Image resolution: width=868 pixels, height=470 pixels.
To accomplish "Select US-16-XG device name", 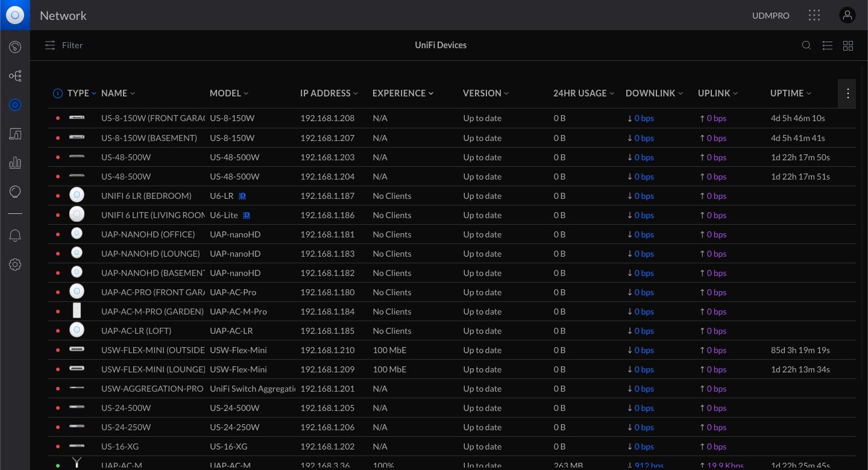I will tap(120, 446).
